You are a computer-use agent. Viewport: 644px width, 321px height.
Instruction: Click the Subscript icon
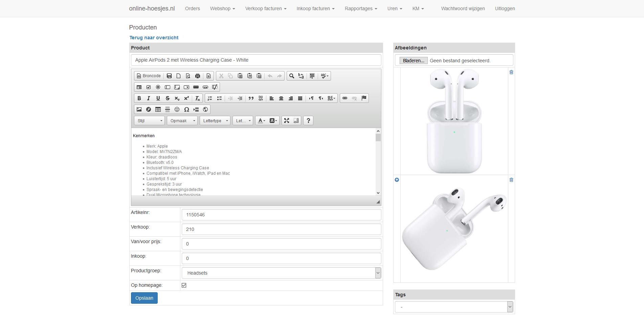pyautogui.click(x=177, y=98)
